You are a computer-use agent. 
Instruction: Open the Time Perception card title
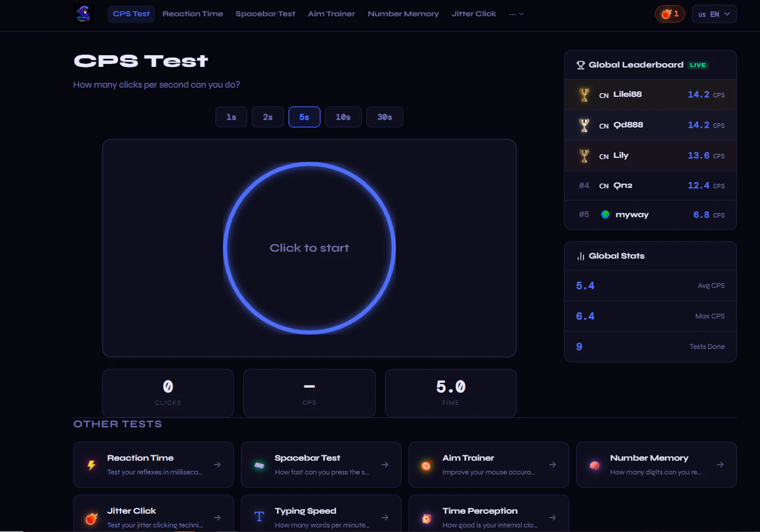click(x=480, y=511)
